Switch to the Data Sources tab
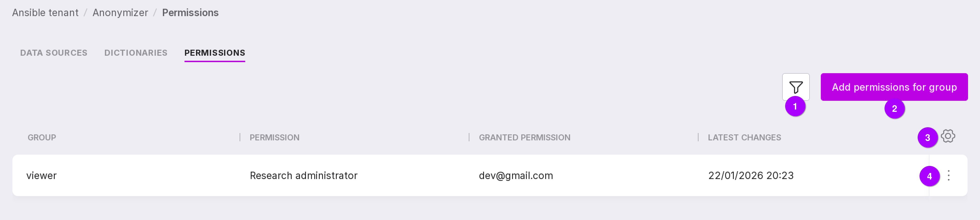 tap(54, 53)
